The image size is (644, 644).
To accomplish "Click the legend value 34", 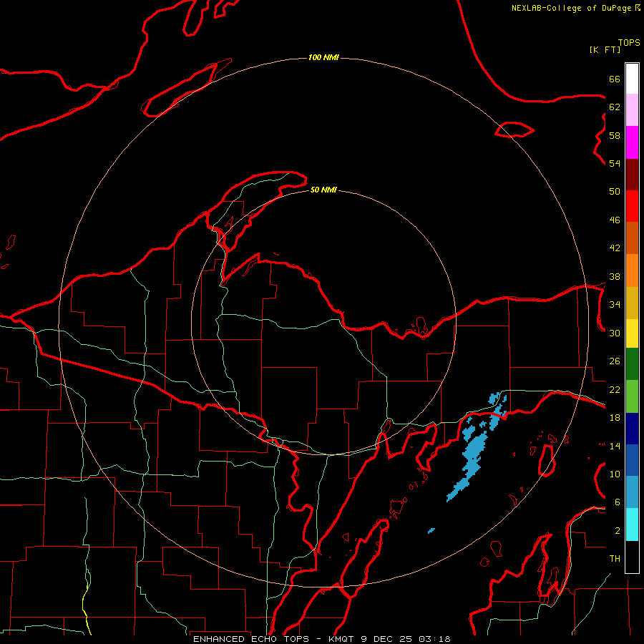I will pyautogui.click(x=615, y=305).
